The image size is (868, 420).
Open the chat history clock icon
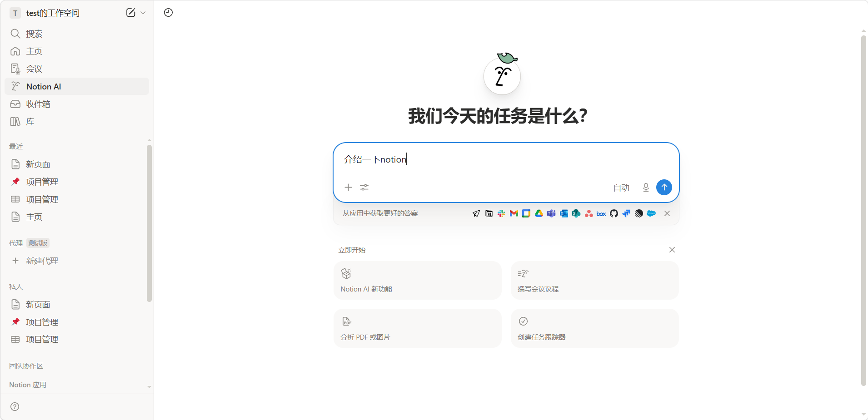[168, 13]
